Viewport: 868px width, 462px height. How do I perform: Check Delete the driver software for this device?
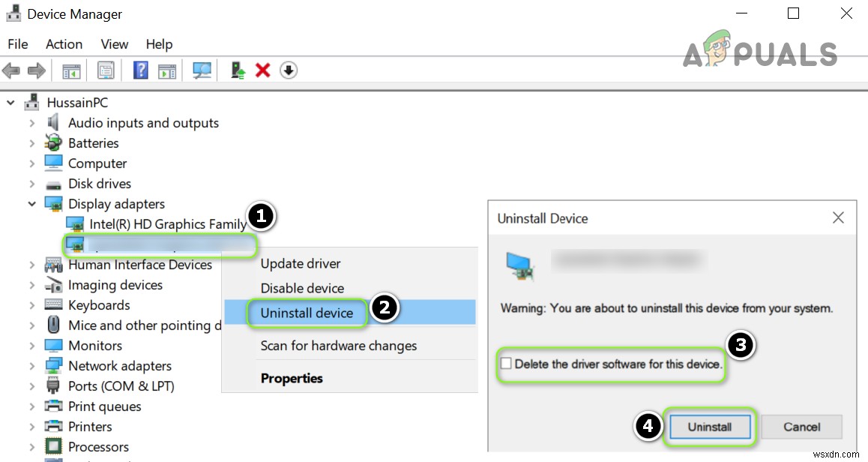tap(507, 363)
